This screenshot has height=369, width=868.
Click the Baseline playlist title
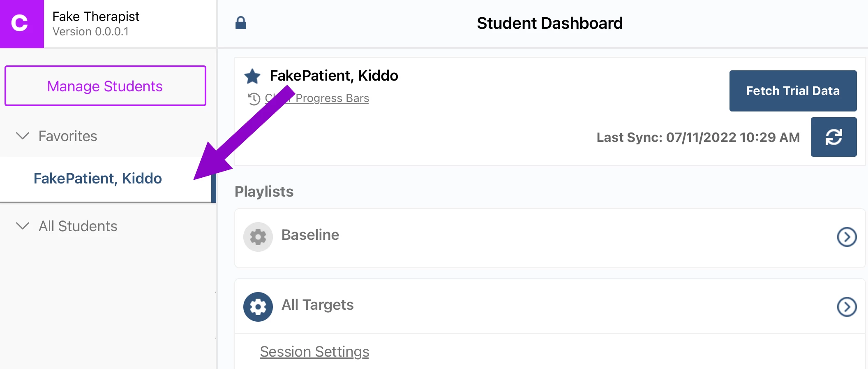pyautogui.click(x=310, y=235)
